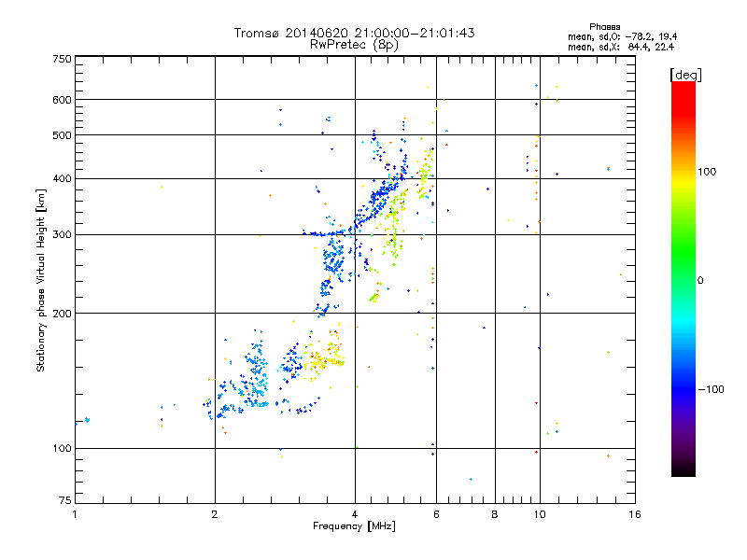Click x-axis tick label '2'
This screenshot has width=747, height=560.
point(215,514)
